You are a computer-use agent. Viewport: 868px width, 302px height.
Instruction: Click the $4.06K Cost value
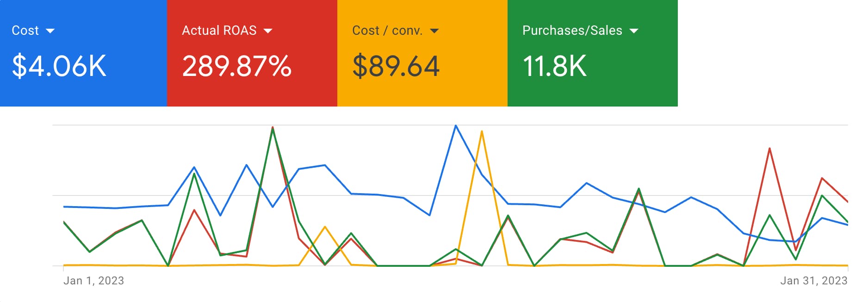click(59, 65)
